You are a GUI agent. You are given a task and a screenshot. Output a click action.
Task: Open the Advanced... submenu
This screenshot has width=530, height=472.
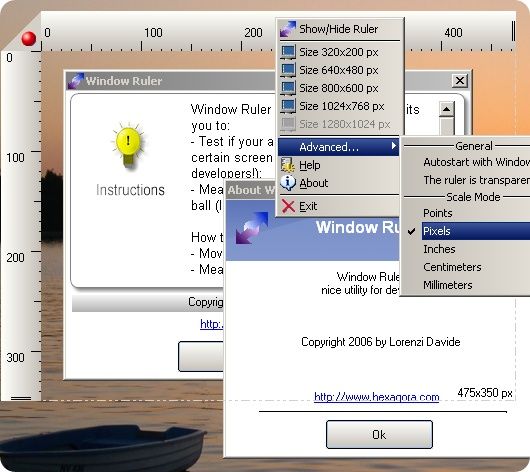339,147
